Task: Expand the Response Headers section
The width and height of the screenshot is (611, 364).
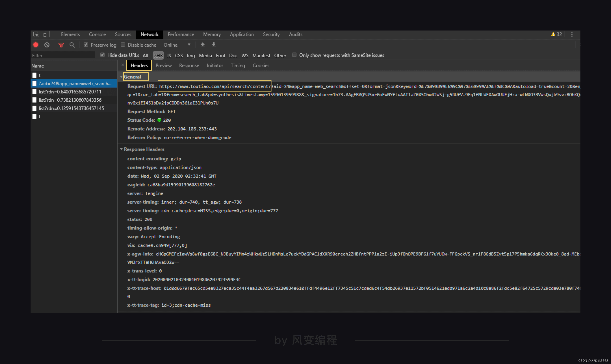Action: click(123, 149)
